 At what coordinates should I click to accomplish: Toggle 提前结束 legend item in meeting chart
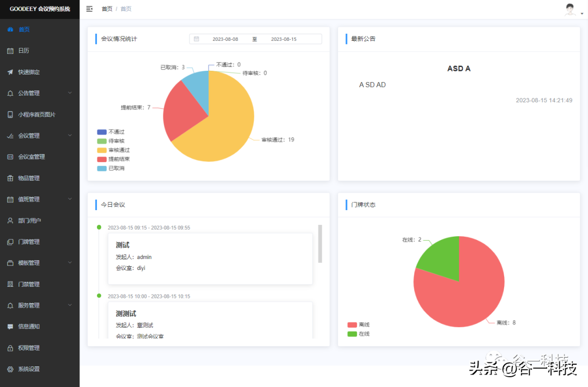[x=113, y=159]
